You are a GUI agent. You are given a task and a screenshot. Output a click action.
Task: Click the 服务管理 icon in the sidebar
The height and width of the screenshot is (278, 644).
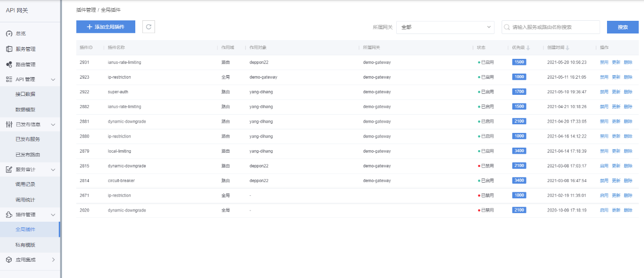click(x=9, y=49)
